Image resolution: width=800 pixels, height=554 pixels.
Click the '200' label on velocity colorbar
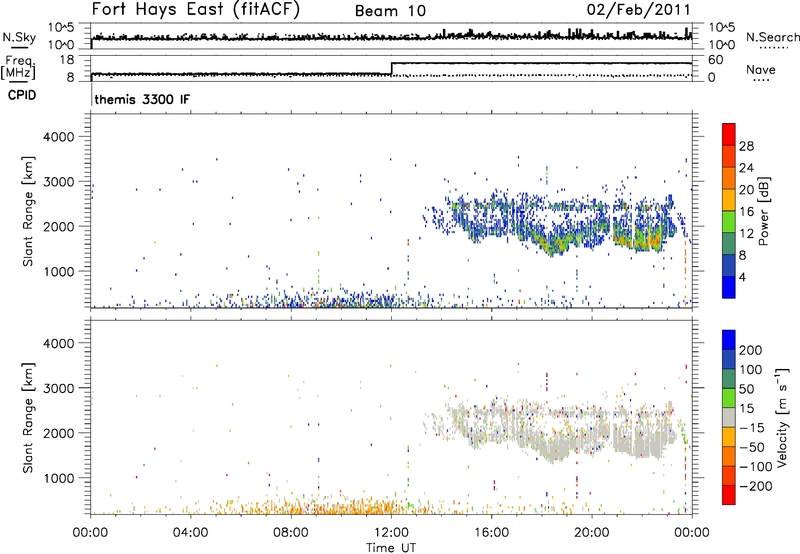click(751, 350)
